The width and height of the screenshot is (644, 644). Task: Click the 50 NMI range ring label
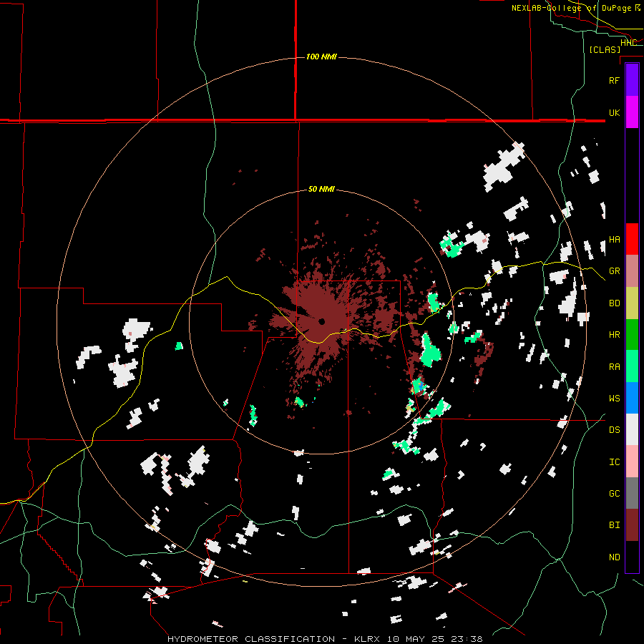pos(321,190)
